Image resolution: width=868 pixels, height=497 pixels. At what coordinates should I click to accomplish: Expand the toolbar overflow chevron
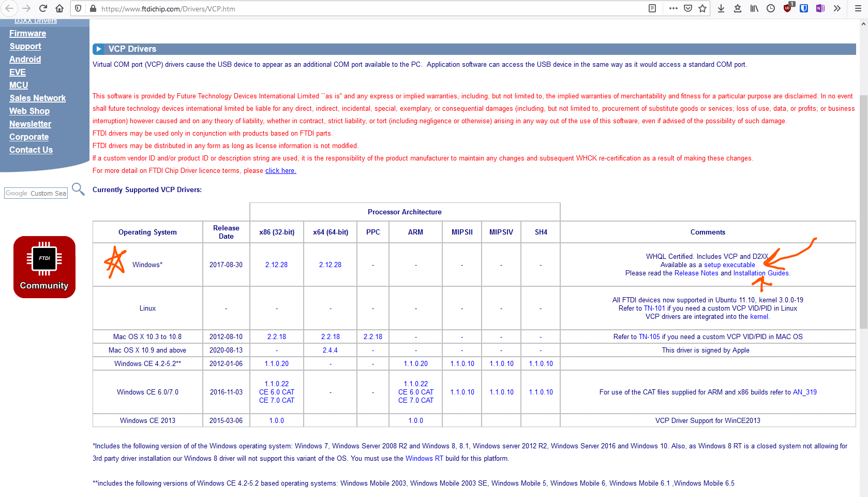[837, 8]
